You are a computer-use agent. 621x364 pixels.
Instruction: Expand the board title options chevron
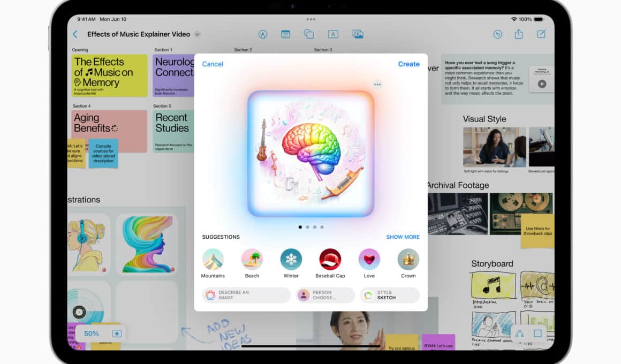197,34
